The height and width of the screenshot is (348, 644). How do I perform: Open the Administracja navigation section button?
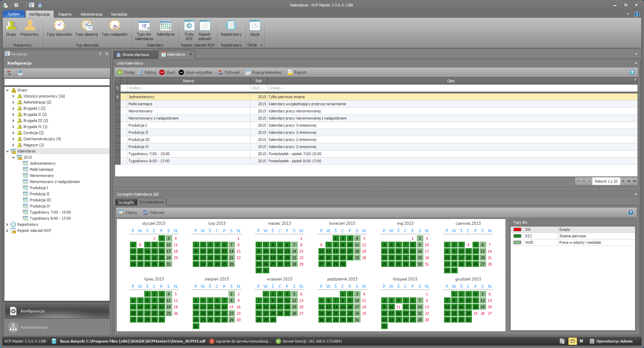[57, 327]
